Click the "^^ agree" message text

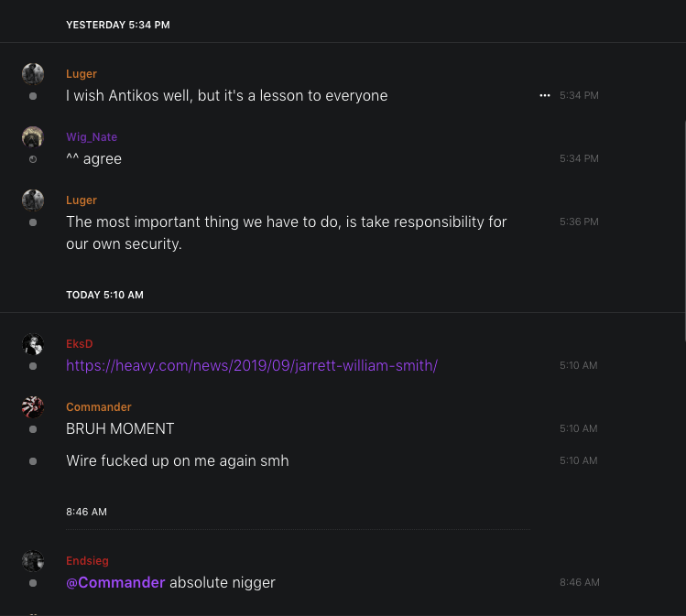point(93,158)
